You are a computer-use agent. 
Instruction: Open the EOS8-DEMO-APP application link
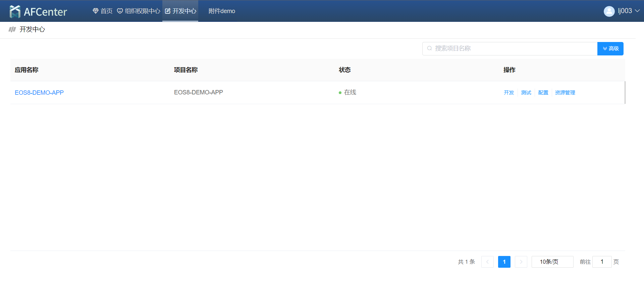click(39, 93)
